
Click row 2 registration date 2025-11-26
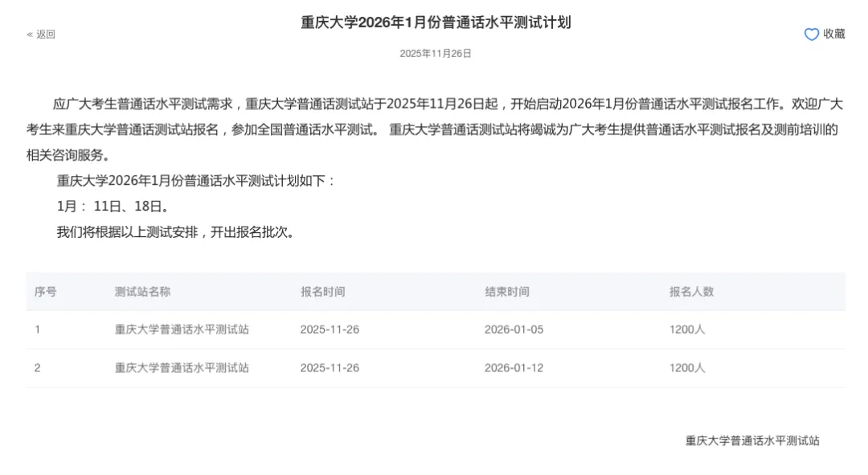point(330,367)
